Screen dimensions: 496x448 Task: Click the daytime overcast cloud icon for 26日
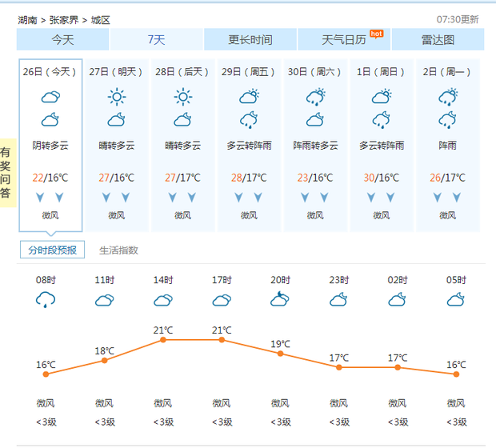pos(50,97)
